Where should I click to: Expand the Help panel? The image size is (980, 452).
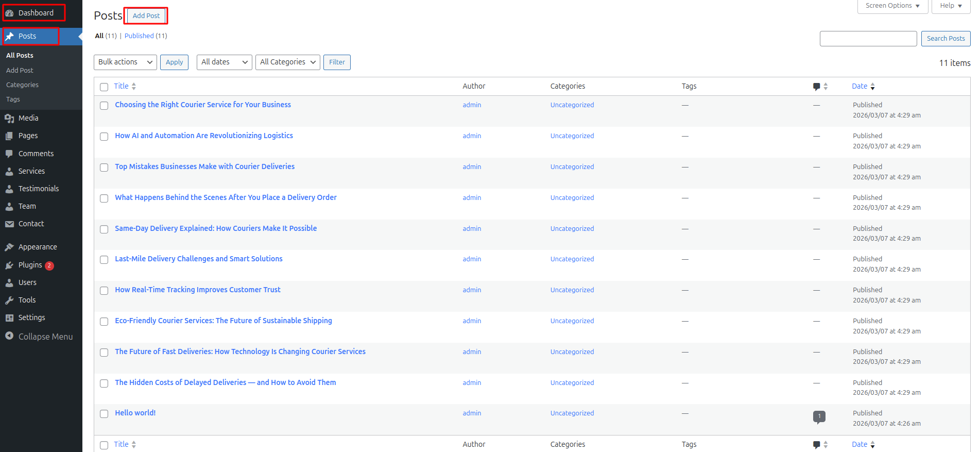(x=951, y=6)
